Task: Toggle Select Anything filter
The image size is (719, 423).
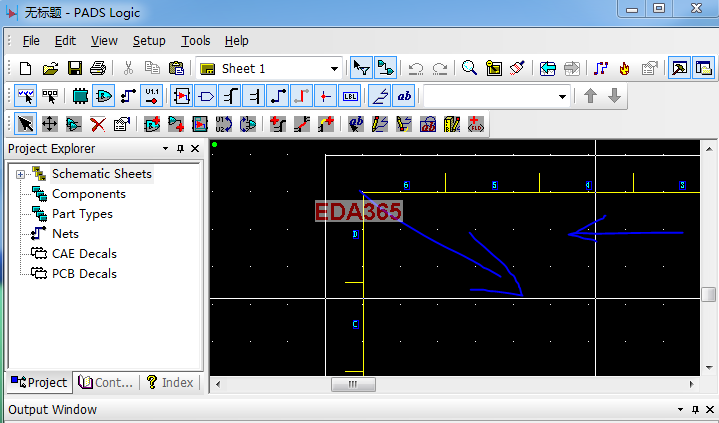Action: point(26,96)
